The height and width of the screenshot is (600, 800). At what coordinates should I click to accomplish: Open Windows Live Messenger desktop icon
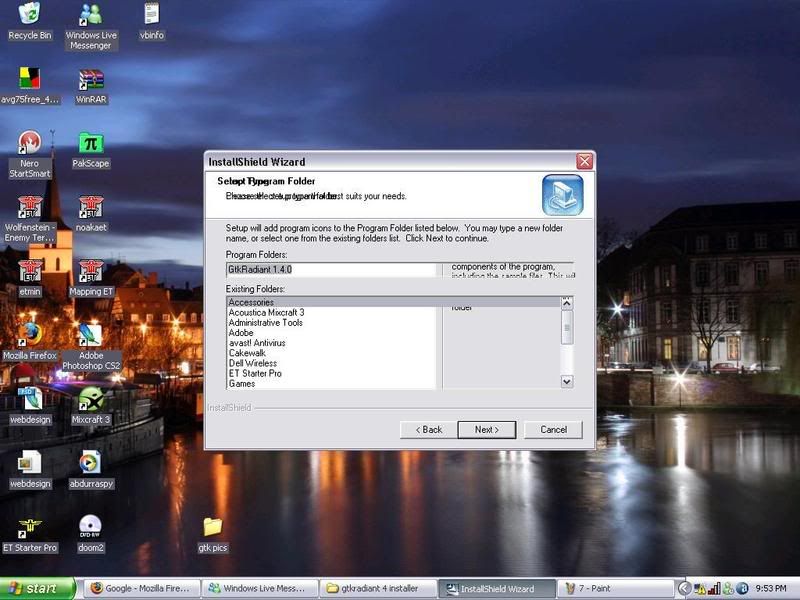[91, 15]
